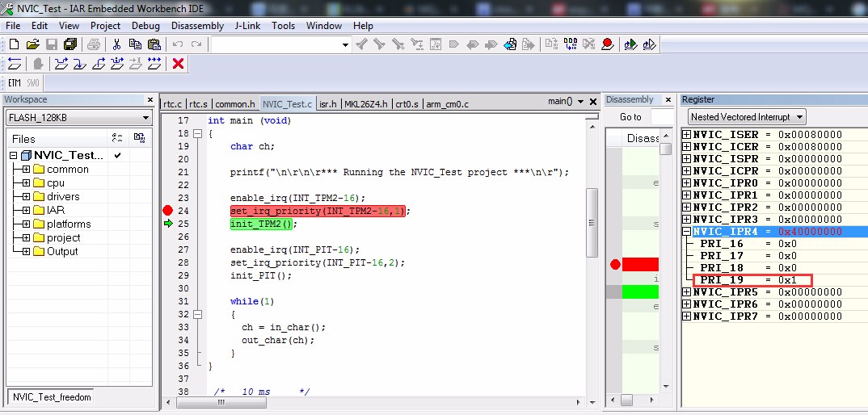Click the Go (run) debug icon
The image size is (868, 415).
pos(154,64)
